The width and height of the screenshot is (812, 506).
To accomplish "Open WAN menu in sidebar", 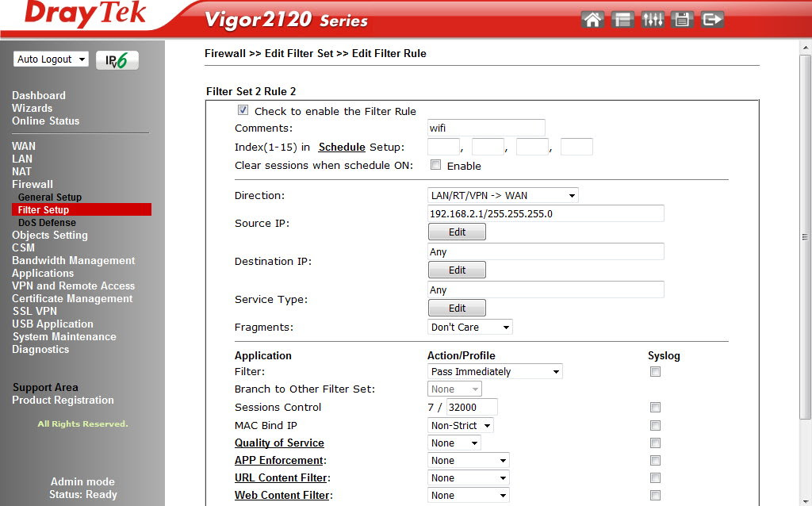I will tap(24, 146).
